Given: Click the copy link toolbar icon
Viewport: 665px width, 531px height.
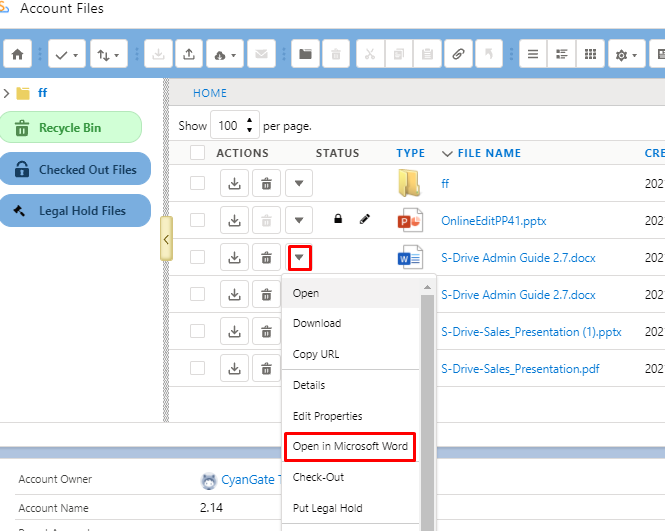Looking at the screenshot, I should [x=458, y=54].
